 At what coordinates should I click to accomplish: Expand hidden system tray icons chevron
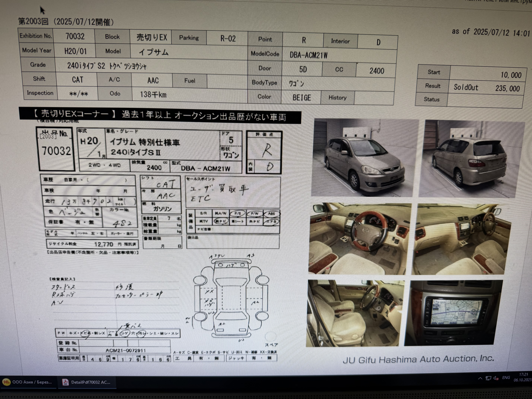[480, 378]
